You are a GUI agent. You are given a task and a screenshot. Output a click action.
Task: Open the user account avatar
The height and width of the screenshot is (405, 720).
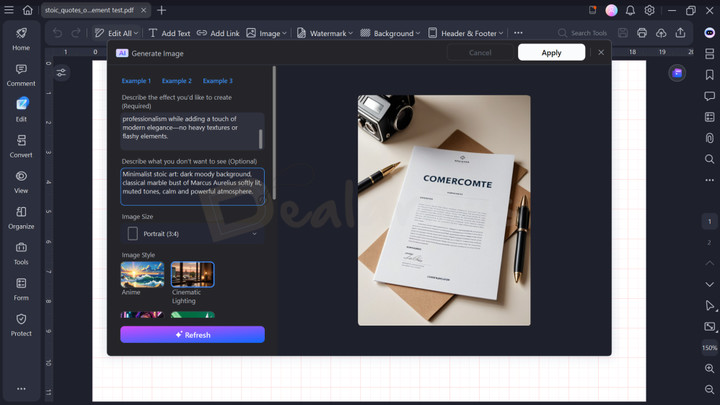611,10
